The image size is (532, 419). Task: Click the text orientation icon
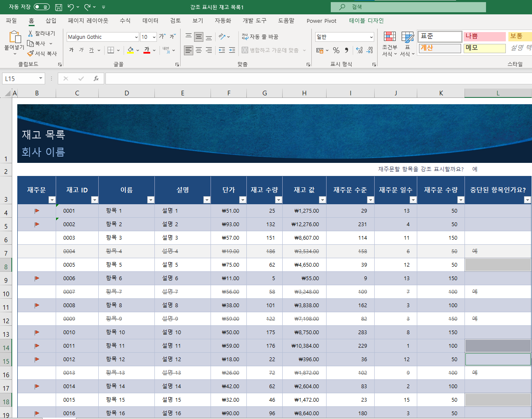tap(222, 37)
